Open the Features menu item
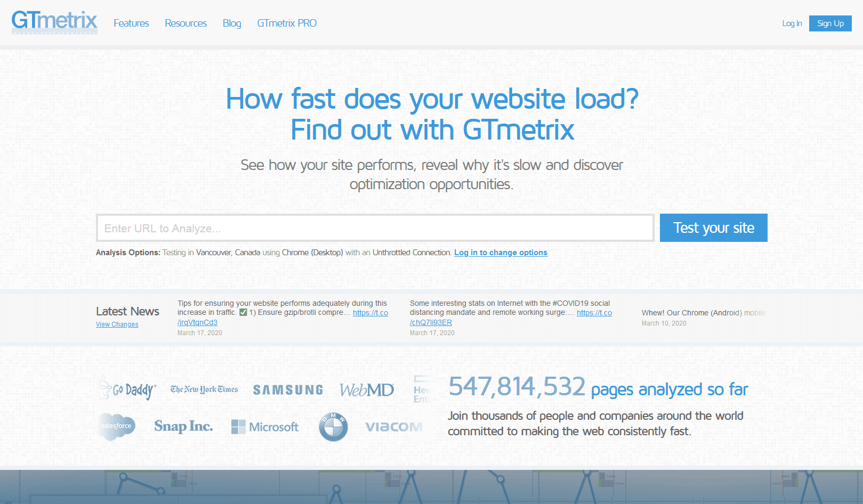 (x=131, y=23)
